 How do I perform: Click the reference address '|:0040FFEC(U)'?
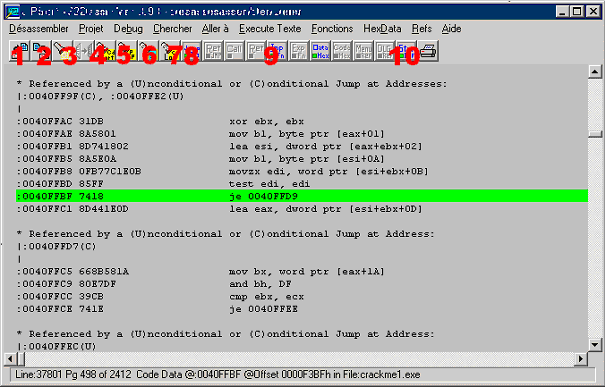pyautogui.click(x=57, y=346)
